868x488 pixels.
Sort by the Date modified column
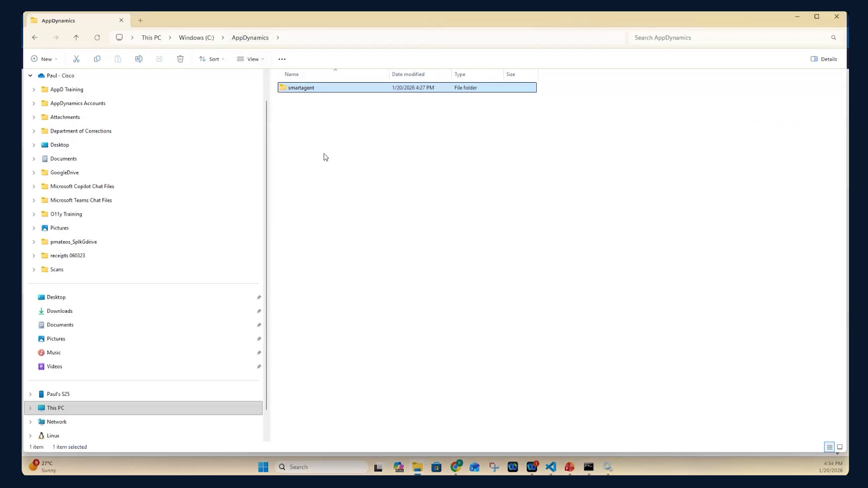(x=420, y=74)
